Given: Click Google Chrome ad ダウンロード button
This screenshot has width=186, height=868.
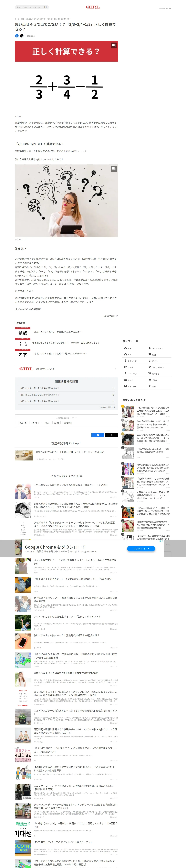Looking at the screenshot, I should pyautogui.click(x=141, y=549).
